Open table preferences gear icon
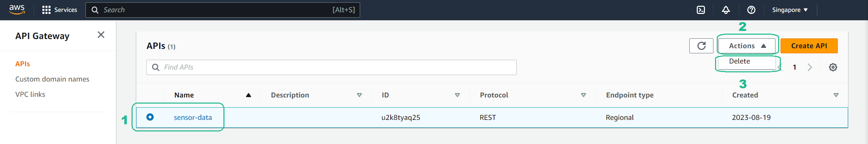This screenshot has width=868, height=144. [833, 67]
